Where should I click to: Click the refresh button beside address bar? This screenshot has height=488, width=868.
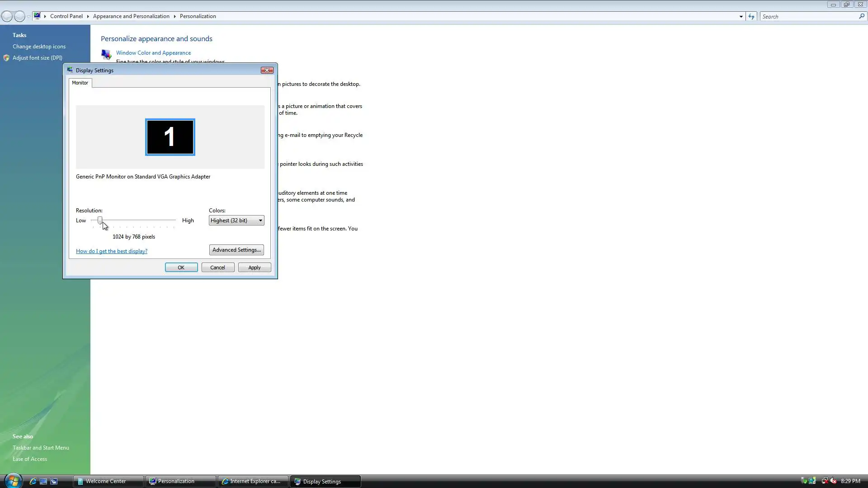[x=751, y=16]
